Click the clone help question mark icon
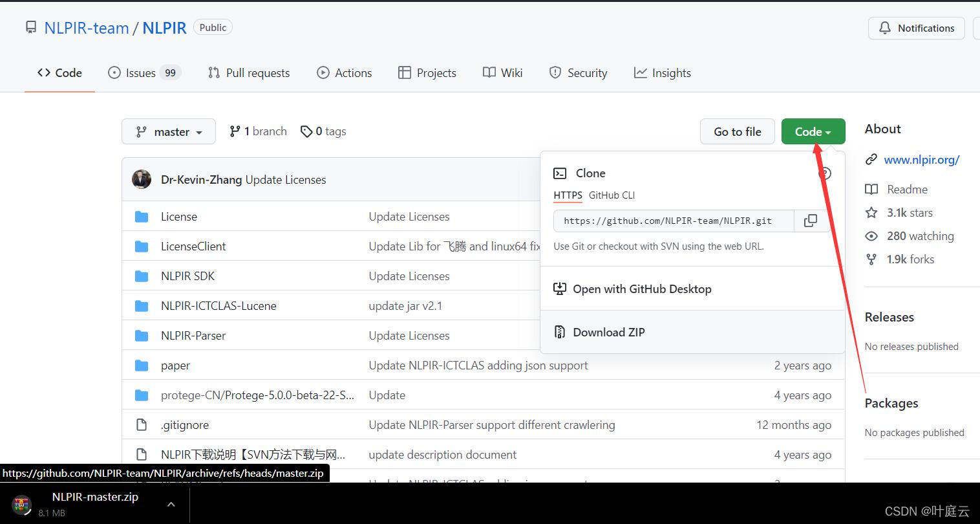980x524 pixels. pyautogui.click(x=825, y=173)
